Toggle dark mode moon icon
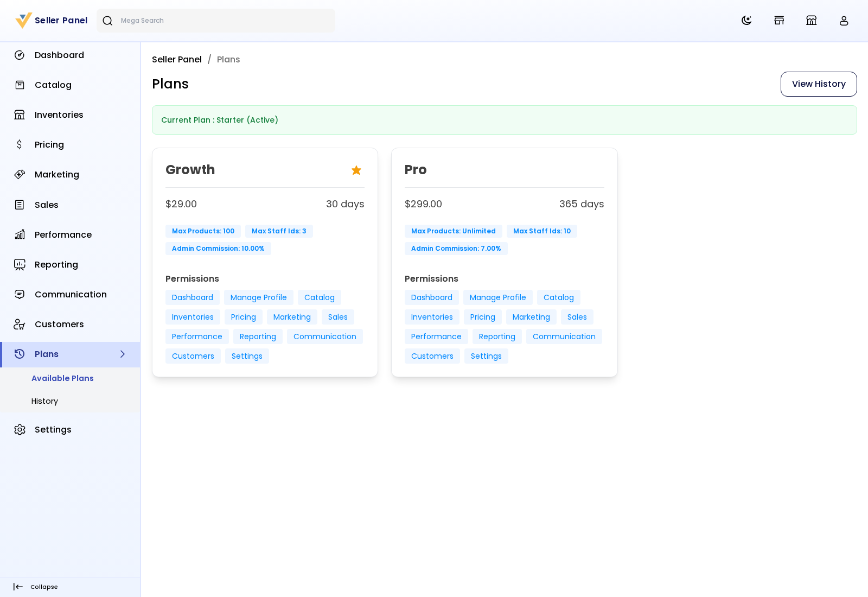 pos(746,21)
